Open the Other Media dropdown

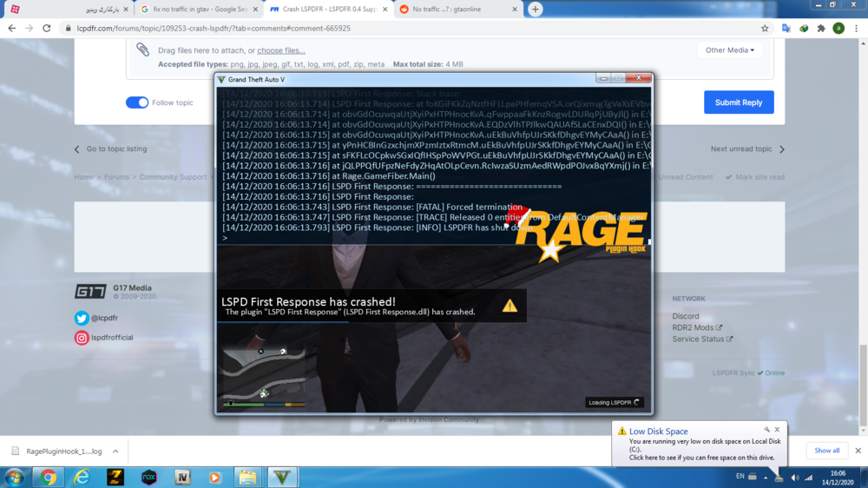point(730,49)
